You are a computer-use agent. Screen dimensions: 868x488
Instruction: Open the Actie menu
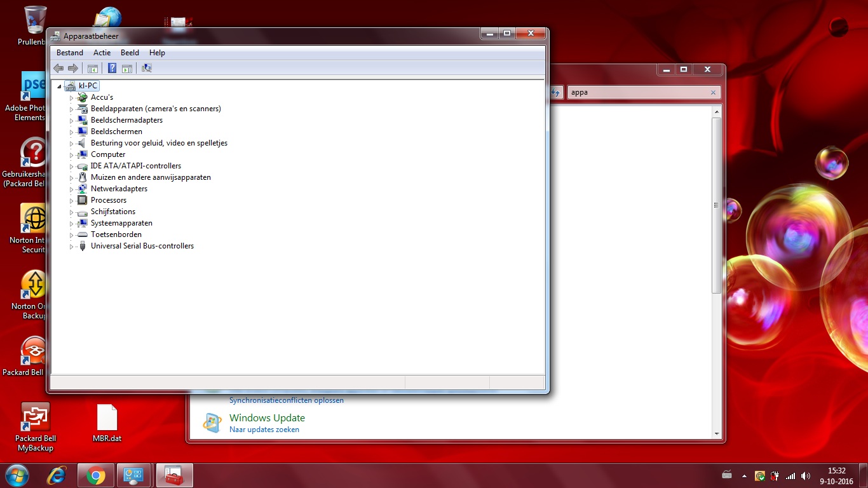tap(102, 53)
